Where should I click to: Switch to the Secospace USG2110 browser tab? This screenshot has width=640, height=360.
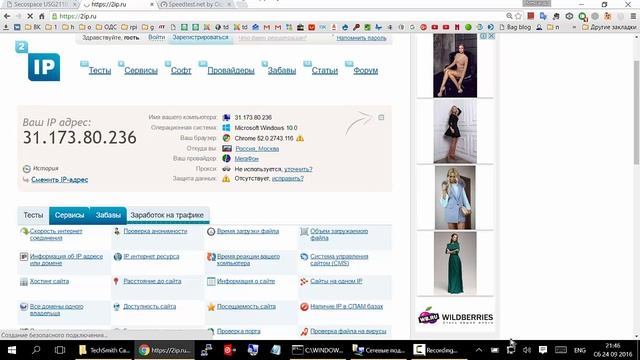[41, 4]
